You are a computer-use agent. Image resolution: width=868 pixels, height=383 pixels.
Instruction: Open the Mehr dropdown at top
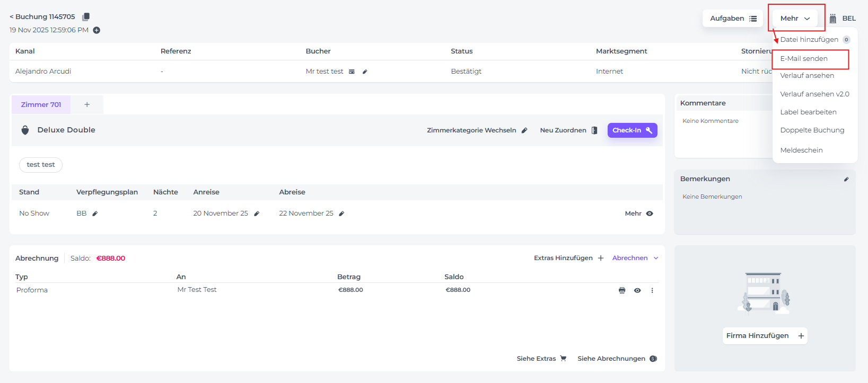795,19
